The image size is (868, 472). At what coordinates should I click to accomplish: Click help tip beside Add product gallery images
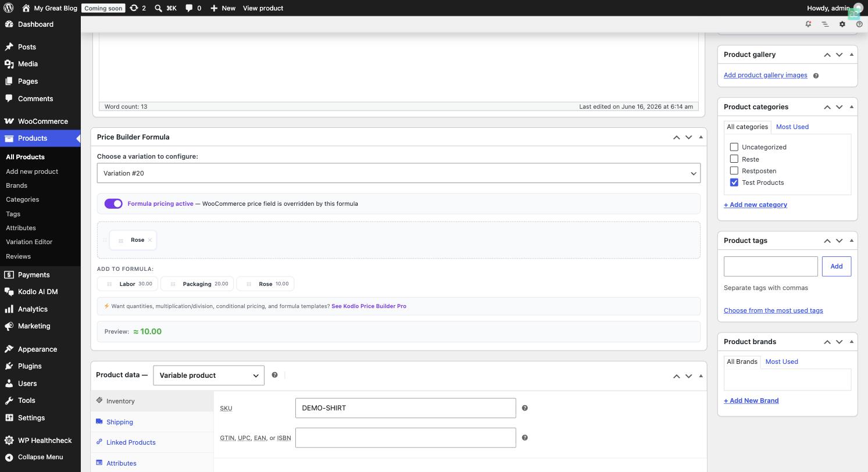pyautogui.click(x=816, y=76)
